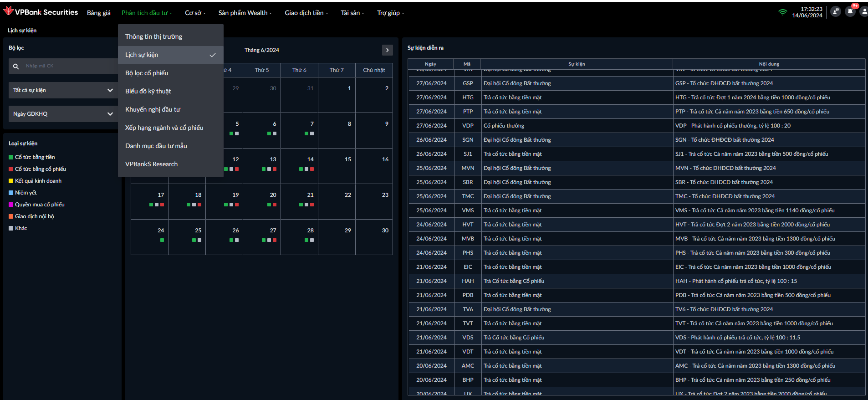868x400 pixels.
Task: Click the checkmark beside Lịch sự kiện
Action: tap(212, 55)
